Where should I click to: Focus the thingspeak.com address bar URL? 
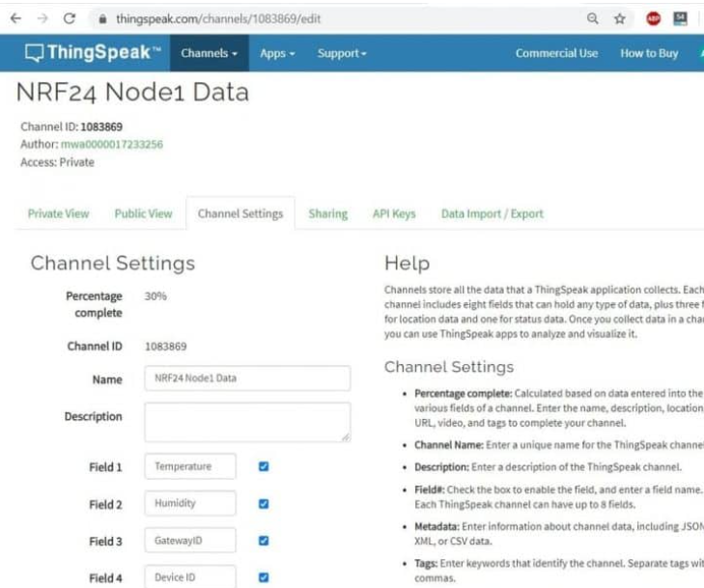[218, 19]
